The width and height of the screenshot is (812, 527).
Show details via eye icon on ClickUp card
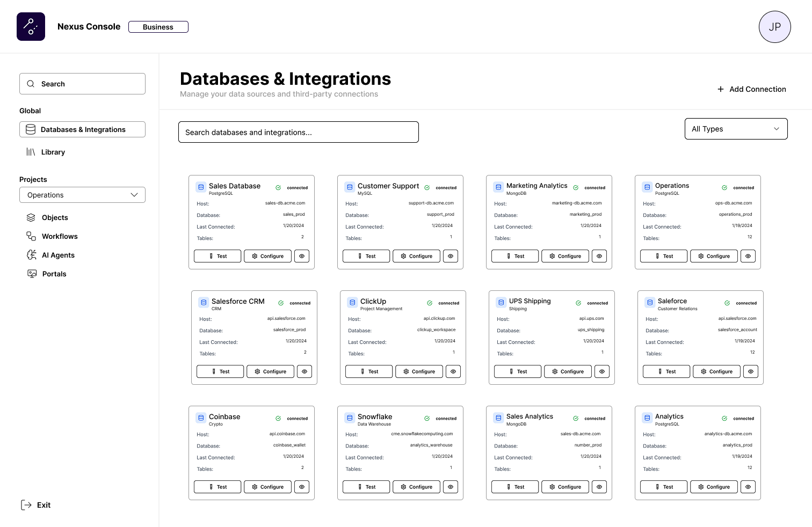click(453, 371)
